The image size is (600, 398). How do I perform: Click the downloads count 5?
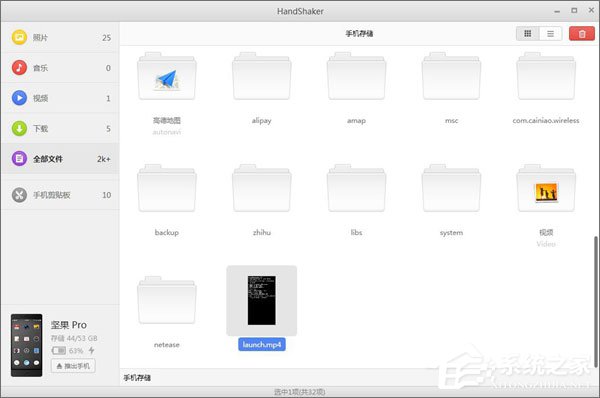[x=108, y=129]
